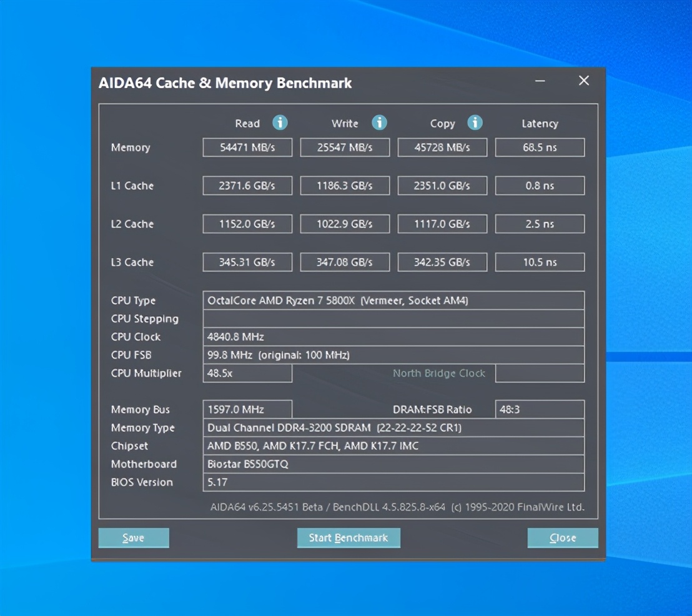
Task: Click the CPU Type field
Action: [x=393, y=301]
